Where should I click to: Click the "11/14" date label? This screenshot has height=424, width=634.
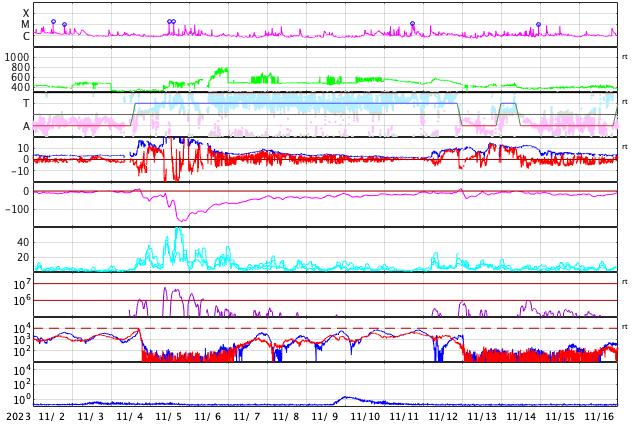(521, 416)
